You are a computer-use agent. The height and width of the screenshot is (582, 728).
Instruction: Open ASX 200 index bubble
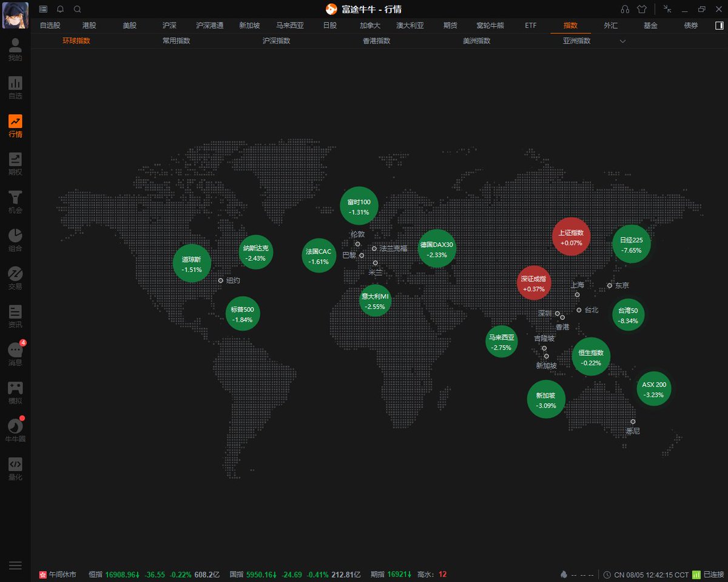pos(654,389)
